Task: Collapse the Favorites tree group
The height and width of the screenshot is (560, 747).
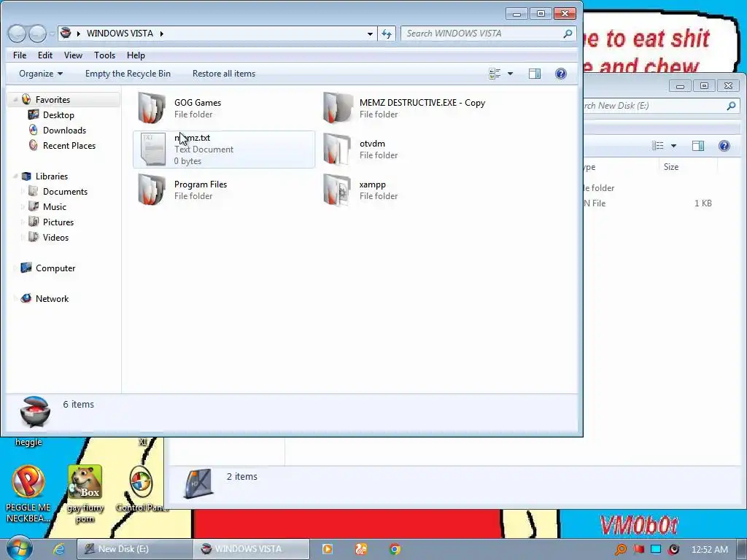Action: [x=15, y=99]
